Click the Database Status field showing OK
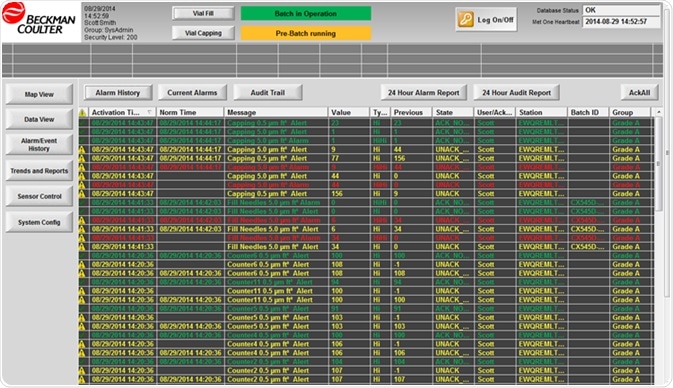 click(621, 10)
